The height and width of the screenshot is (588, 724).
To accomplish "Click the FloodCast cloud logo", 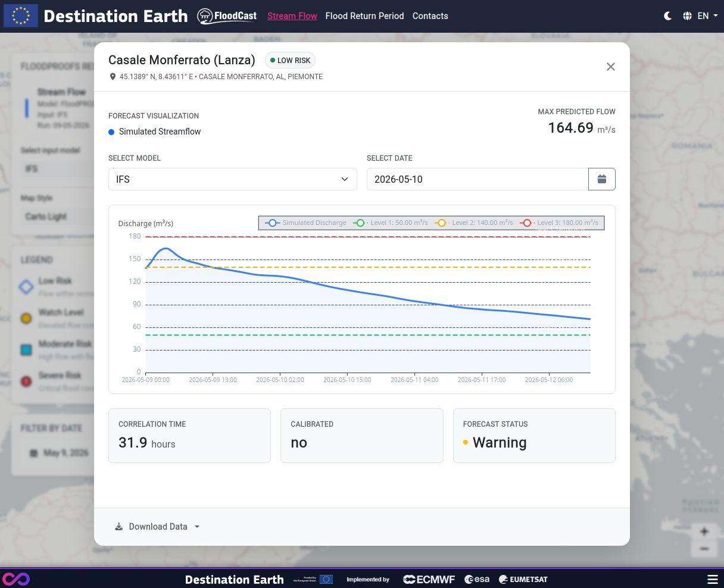I will [227, 16].
